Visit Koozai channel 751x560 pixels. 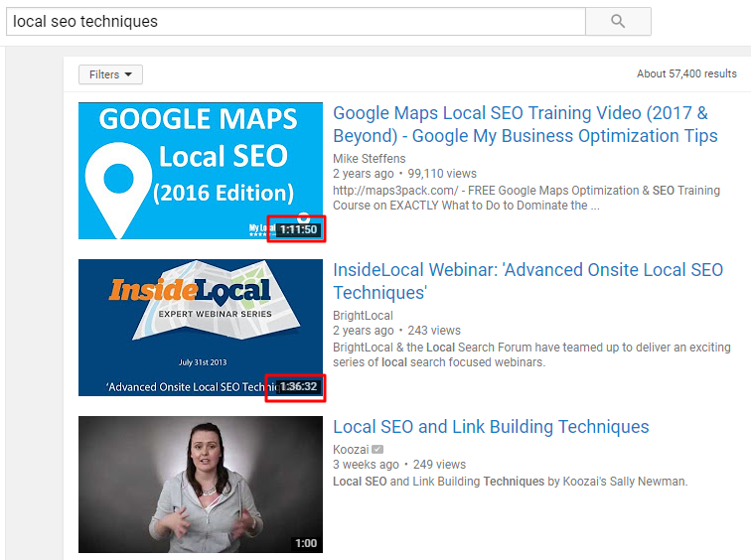[x=351, y=450]
